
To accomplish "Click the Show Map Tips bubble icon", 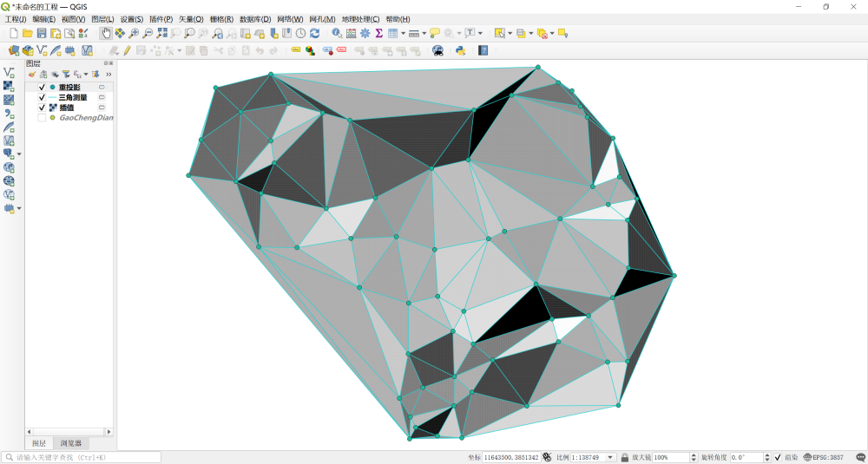I will [435, 33].
